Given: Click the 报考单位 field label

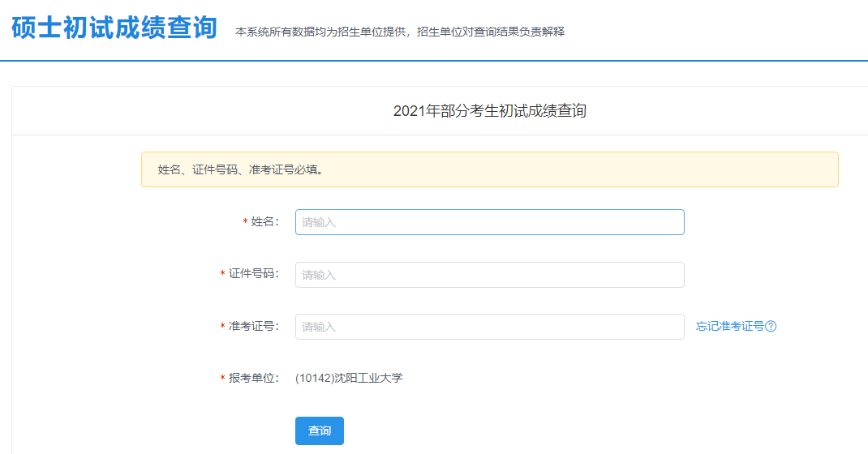Looking at the screenshot, I should click(x=253, y=378).
